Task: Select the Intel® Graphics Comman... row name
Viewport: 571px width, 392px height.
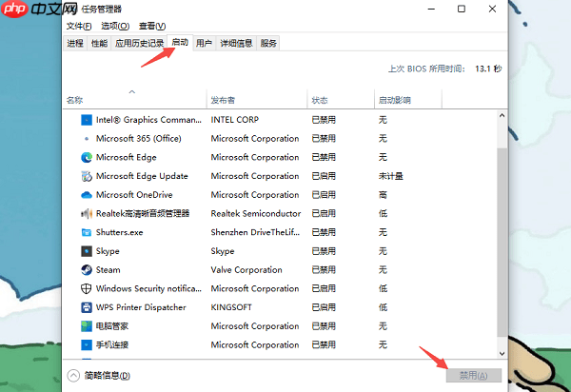Action: click(x=148, y=120)
